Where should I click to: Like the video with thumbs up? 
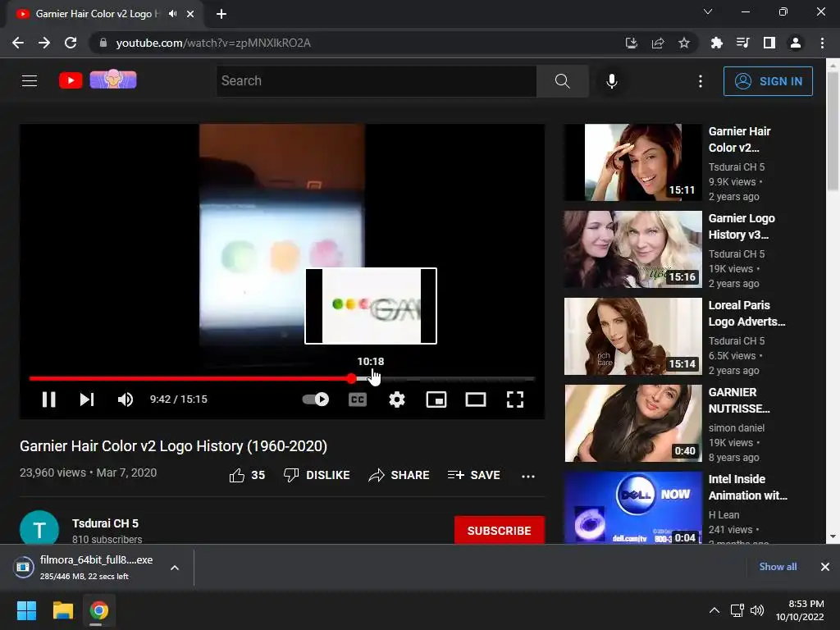[247, 475]
